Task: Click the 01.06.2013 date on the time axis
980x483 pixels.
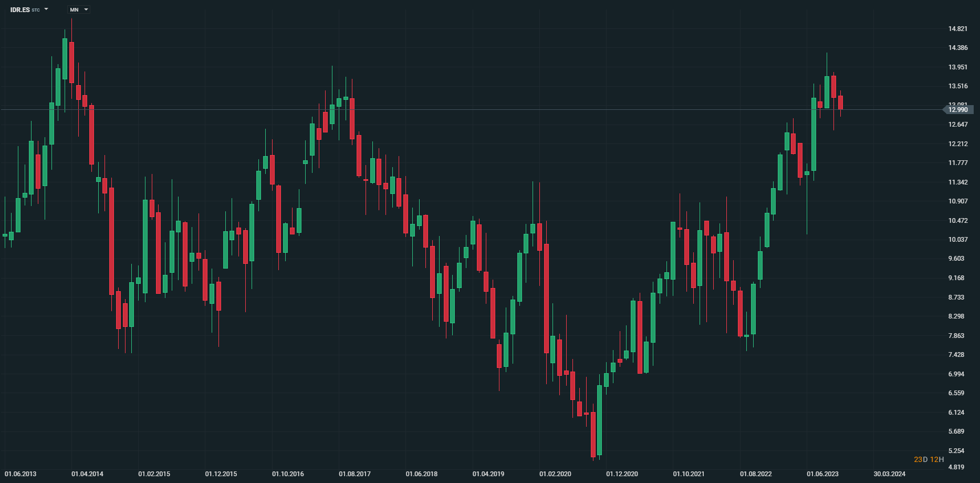Action: pyautogui.click(x=21, y=474)
